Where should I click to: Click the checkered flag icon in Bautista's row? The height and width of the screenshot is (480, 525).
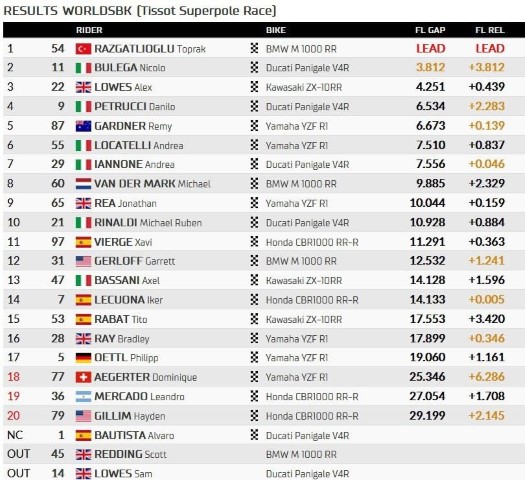tap(254, 435)
